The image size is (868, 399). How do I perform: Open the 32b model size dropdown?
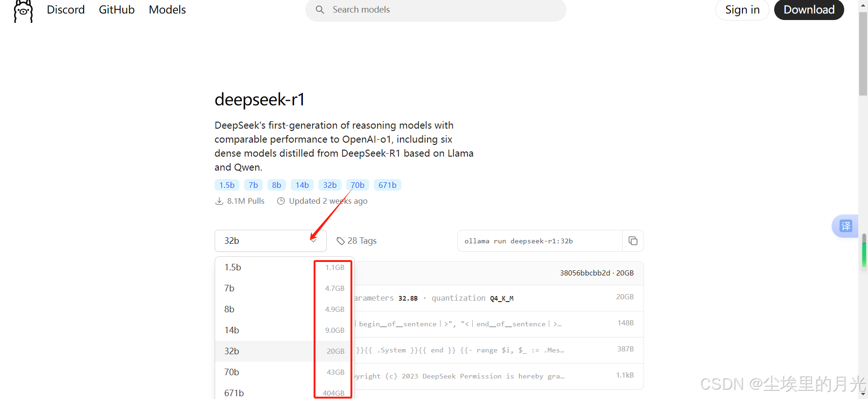tap(271, 241)
